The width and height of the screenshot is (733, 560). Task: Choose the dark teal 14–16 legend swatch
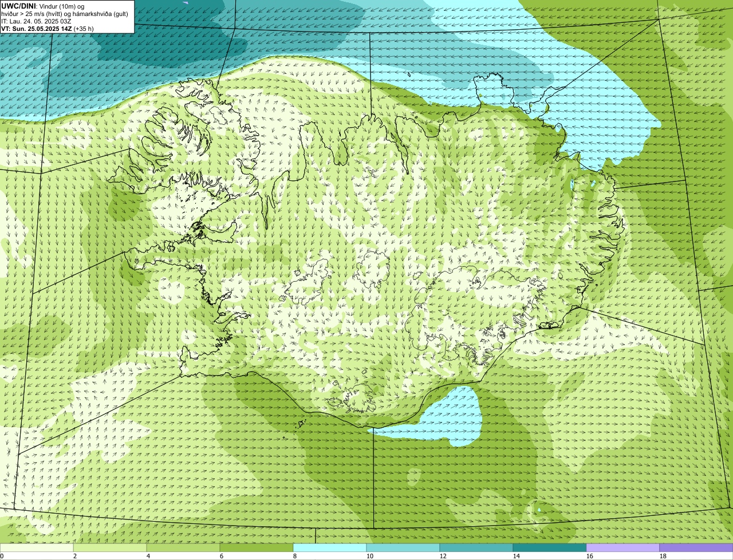tap(550, 547)
